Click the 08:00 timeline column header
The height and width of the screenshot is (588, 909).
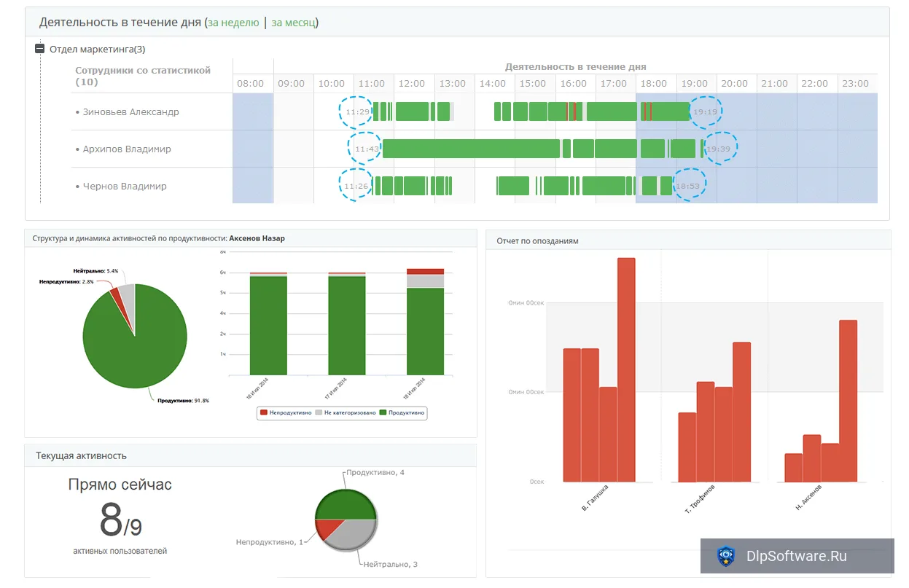pos(251,84)
